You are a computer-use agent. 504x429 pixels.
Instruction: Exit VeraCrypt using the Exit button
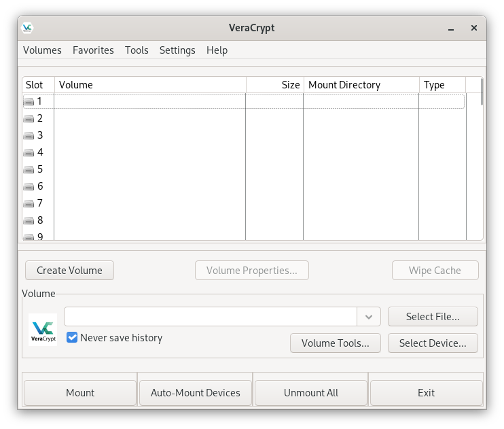tap(426, 393)
